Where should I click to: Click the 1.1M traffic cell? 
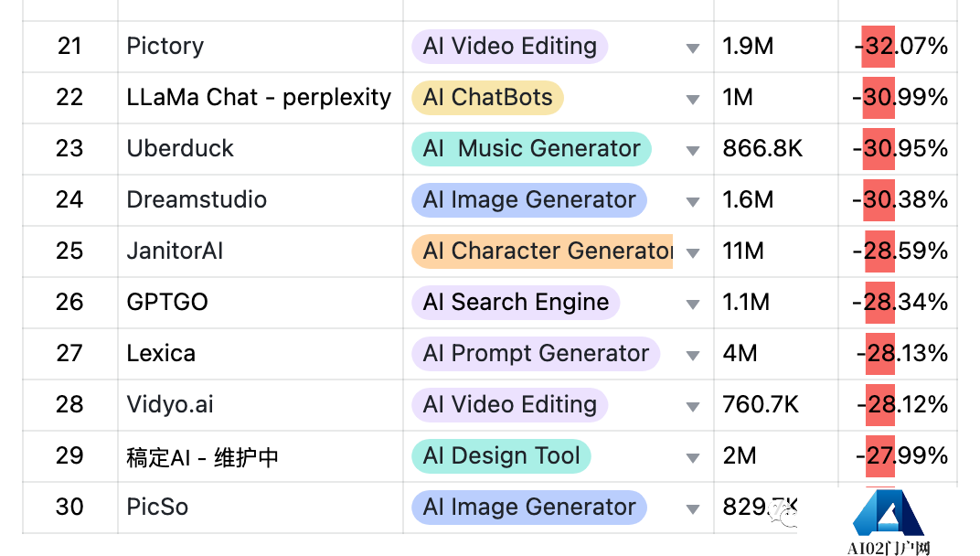click(x=776, y=304)
